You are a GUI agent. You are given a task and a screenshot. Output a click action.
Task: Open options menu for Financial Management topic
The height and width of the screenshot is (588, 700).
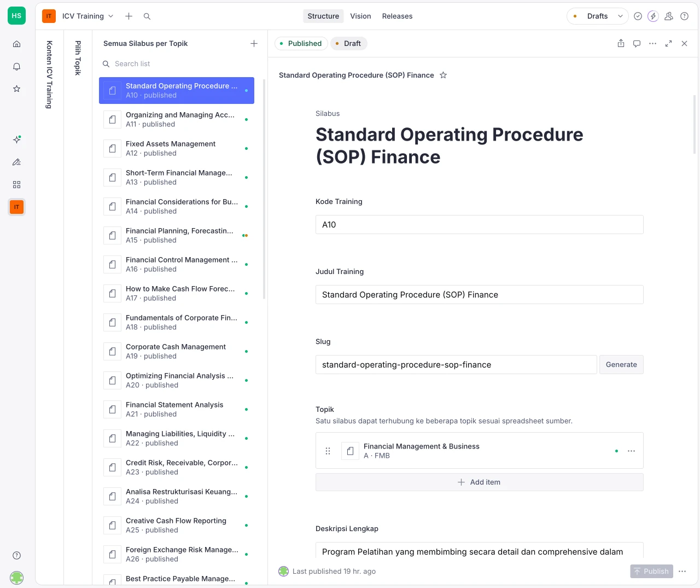(631, 451)
